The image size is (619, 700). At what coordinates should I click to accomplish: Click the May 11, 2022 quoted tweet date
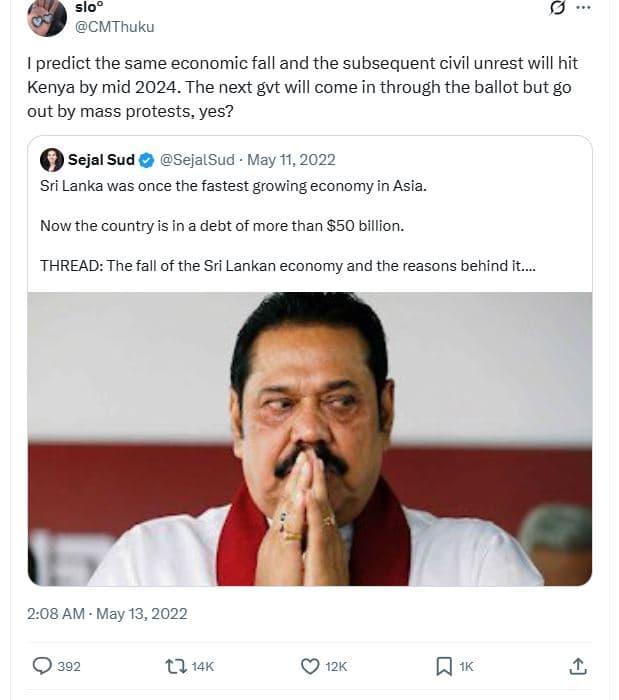291,160
